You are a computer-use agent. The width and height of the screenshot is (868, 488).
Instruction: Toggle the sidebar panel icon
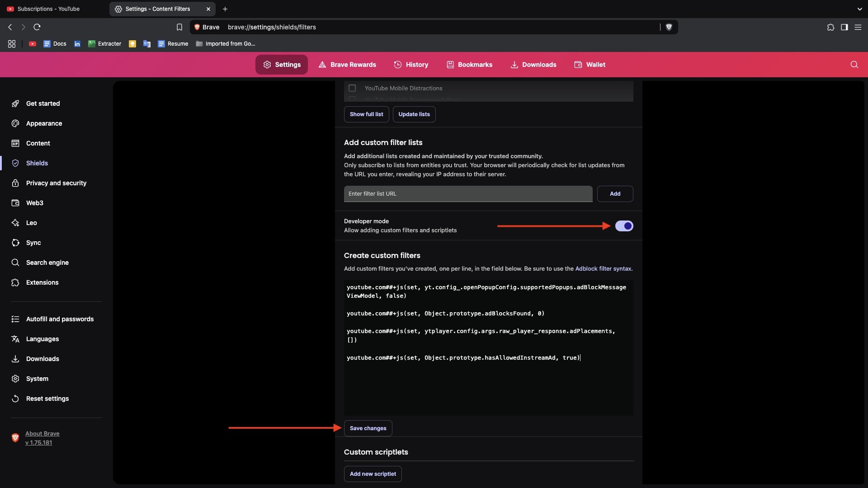[x=844, y=27]
